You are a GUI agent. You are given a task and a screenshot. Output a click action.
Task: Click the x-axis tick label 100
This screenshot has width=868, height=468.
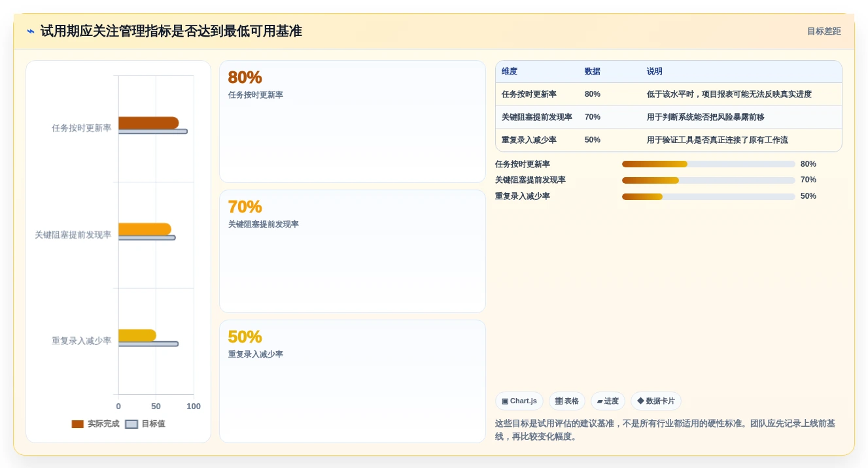194,407
